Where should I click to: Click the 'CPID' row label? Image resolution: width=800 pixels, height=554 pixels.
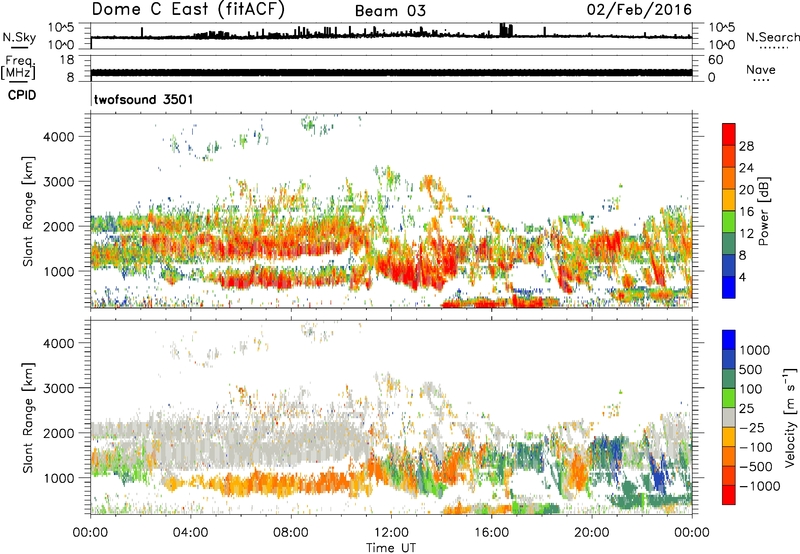pos(22,95)
